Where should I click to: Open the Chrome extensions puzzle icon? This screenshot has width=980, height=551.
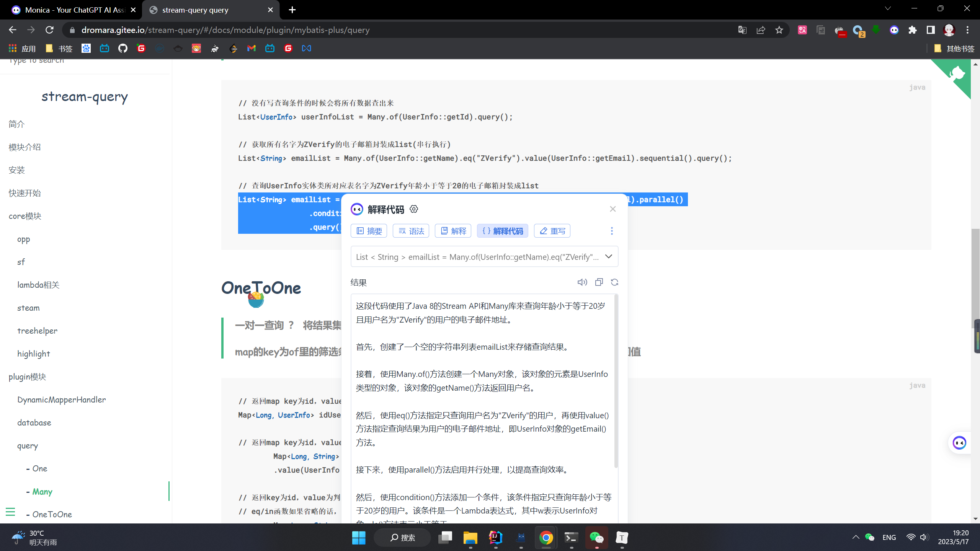(913, 30)
